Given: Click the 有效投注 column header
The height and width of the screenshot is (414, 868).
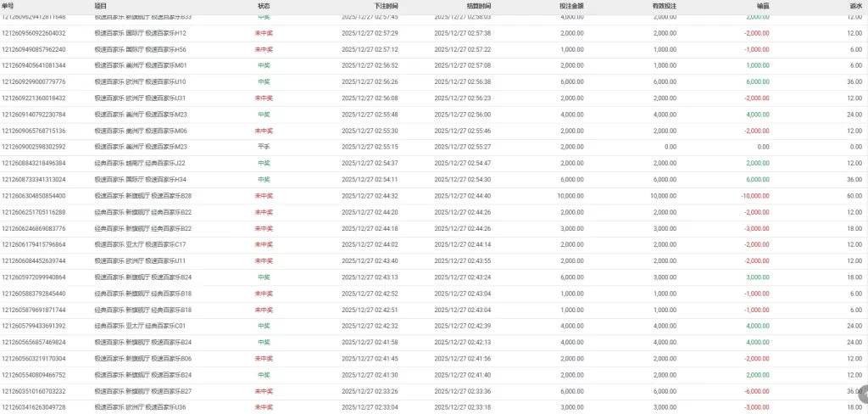Looking at the screenshot, I should coord(664,5).
